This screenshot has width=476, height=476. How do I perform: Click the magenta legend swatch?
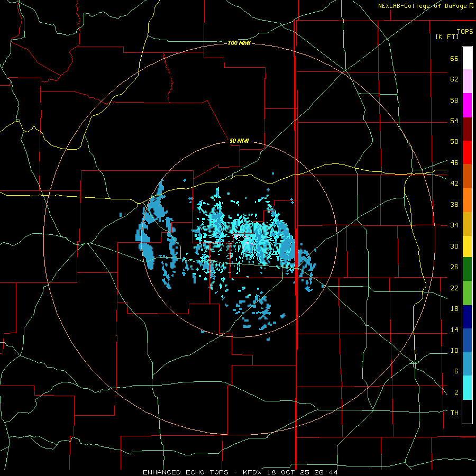pos(467,105)
